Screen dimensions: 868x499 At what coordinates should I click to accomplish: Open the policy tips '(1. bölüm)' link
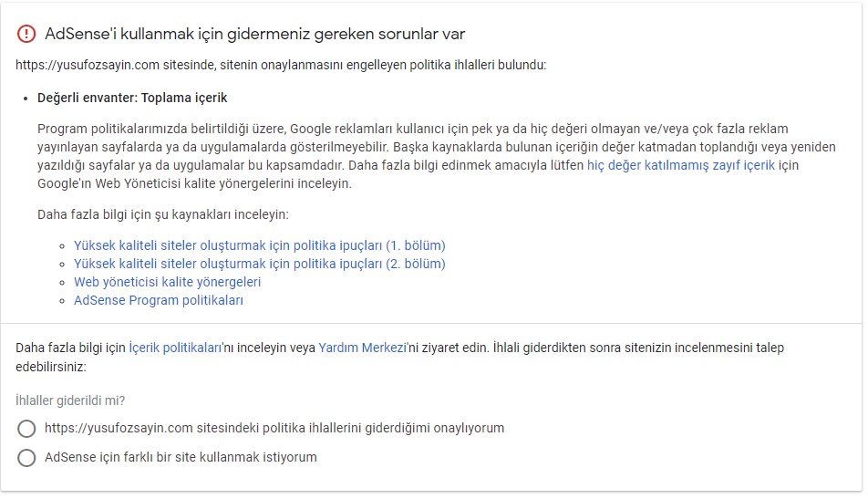[260, 245]
